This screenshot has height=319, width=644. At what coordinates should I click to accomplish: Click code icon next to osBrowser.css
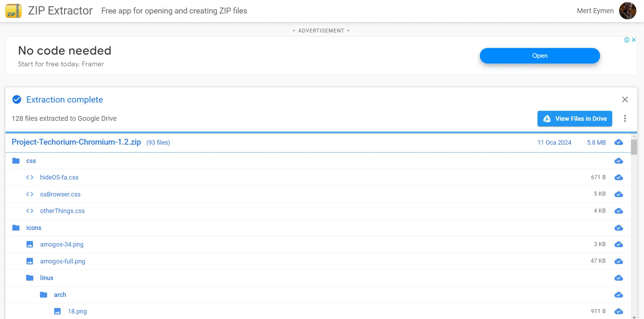[30, 194]
